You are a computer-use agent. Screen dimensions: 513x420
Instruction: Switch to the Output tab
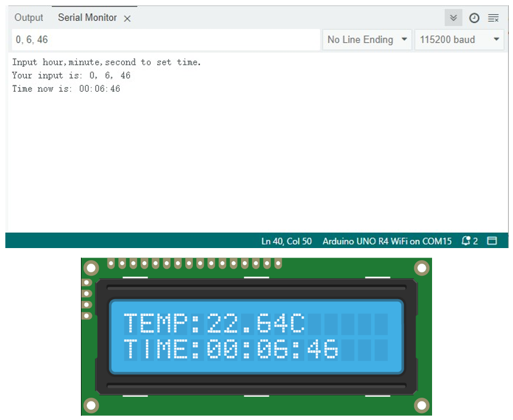[29, 18]
